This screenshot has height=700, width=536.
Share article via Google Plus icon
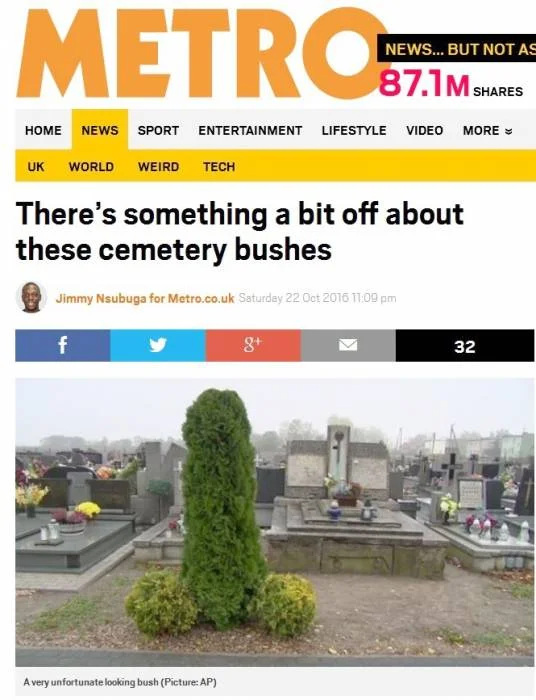point(253,345)
